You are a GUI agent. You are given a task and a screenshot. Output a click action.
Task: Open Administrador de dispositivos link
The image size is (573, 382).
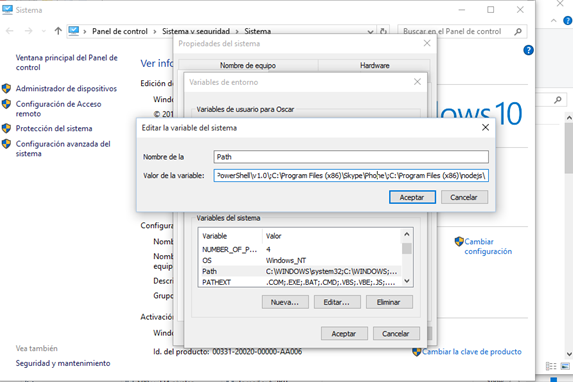66,88
